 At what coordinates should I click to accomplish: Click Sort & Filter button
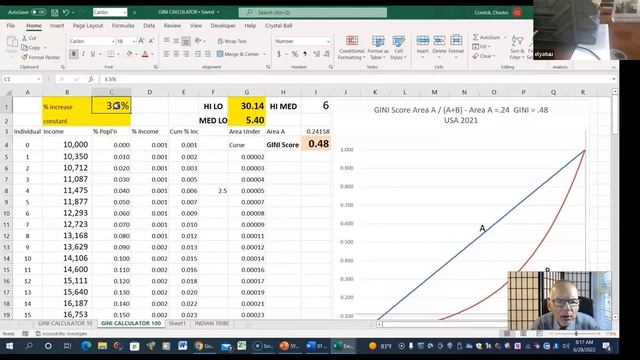point(517,47)
